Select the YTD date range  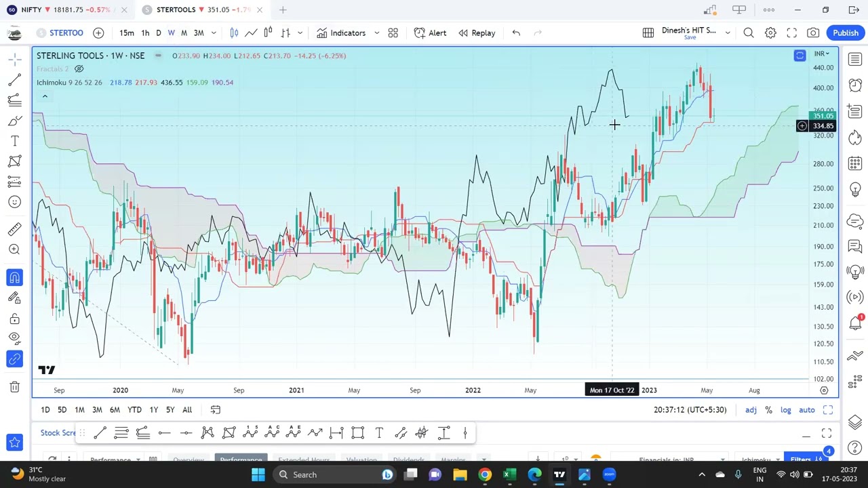(134, 409)
